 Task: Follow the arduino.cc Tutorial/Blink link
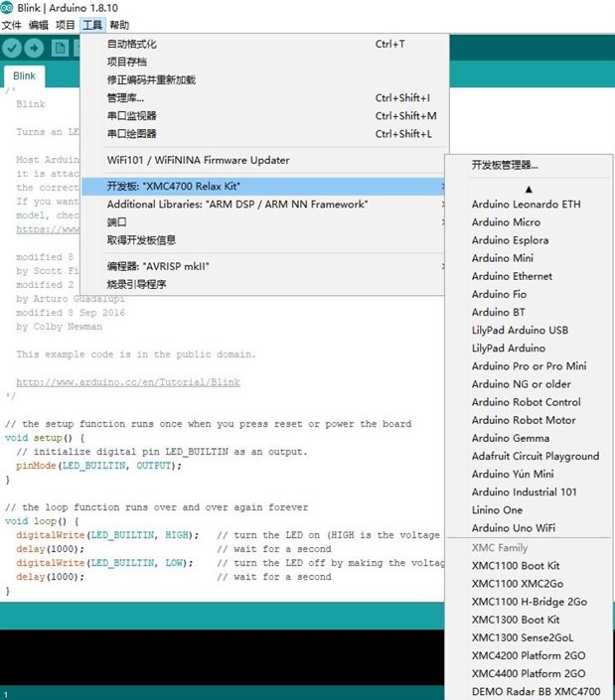click(x=128, y=382)
